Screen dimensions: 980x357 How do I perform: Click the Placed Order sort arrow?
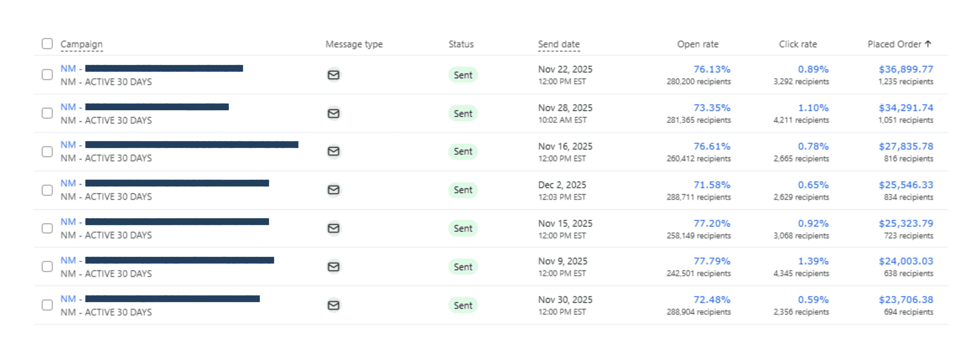[928, 44]
